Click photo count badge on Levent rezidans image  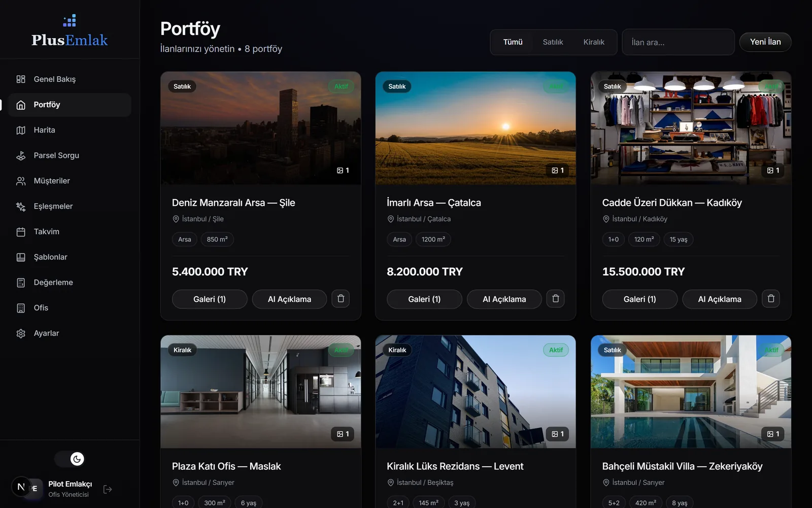[x=558, y=434]
